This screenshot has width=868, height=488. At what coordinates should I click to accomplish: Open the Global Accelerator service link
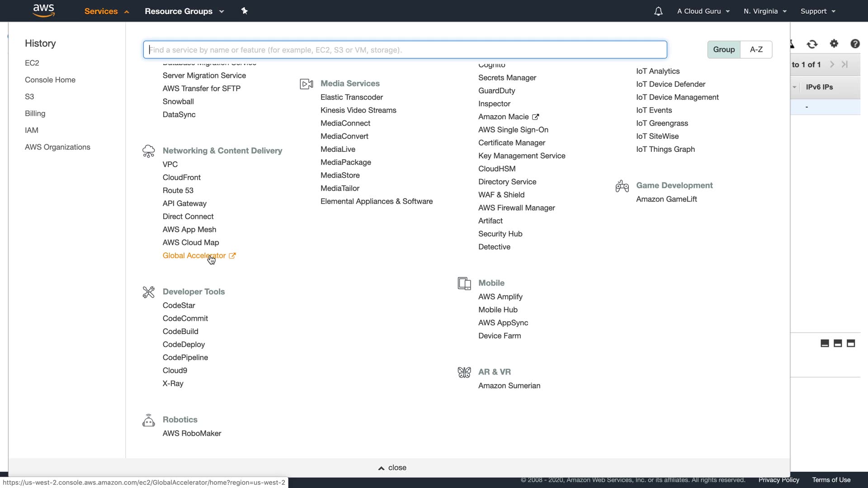click(194, 256)
